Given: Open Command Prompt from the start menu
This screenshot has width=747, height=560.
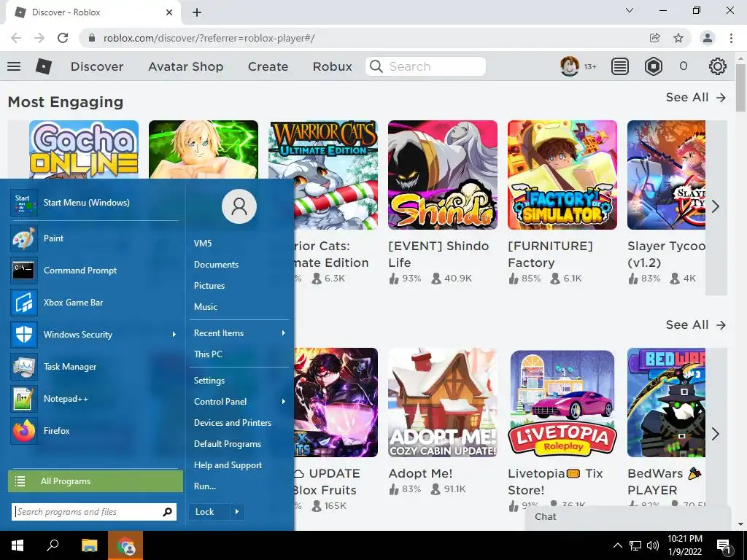Looking at the screenshot, I should (94, 270).
